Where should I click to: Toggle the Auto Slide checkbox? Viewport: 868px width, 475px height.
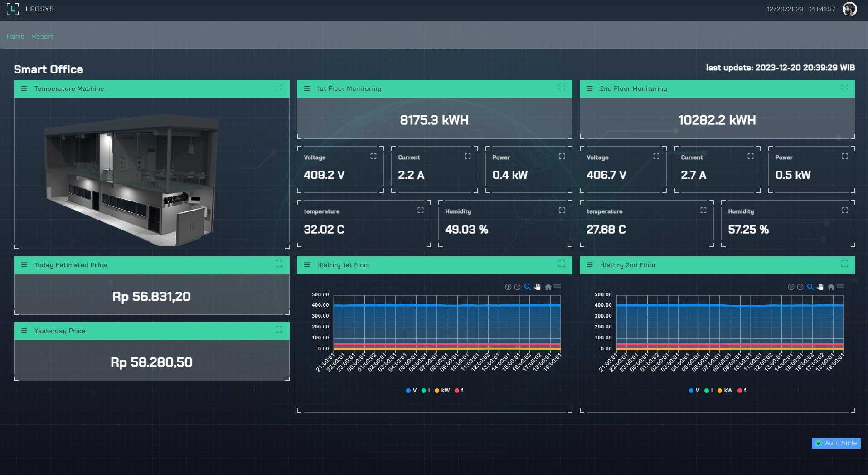tap(819, 443)
